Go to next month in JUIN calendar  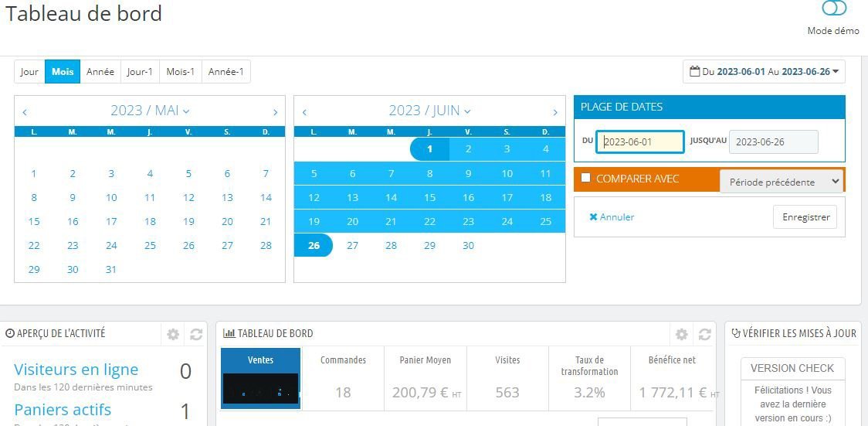click(555, 112)
